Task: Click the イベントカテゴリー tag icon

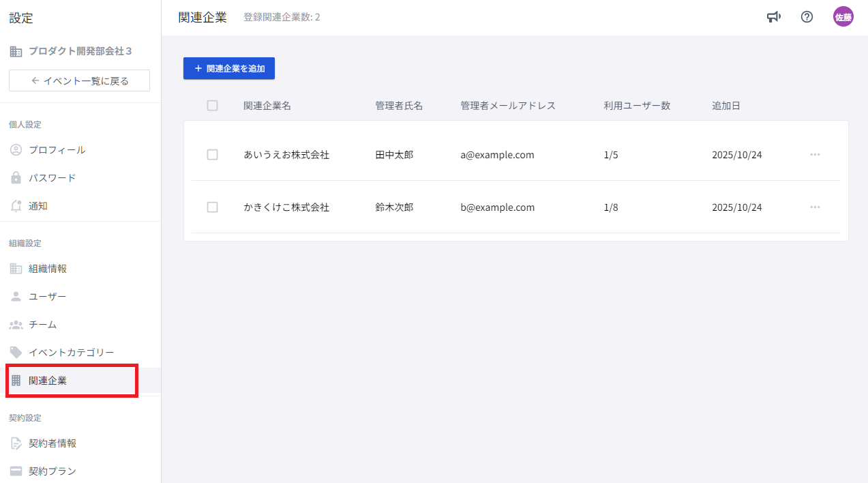Action: coord(16,353)
